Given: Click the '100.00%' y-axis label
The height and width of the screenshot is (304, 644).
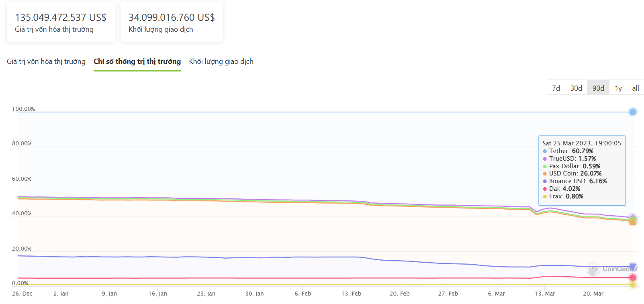Looking at the screenshot, I should [24, 109].
